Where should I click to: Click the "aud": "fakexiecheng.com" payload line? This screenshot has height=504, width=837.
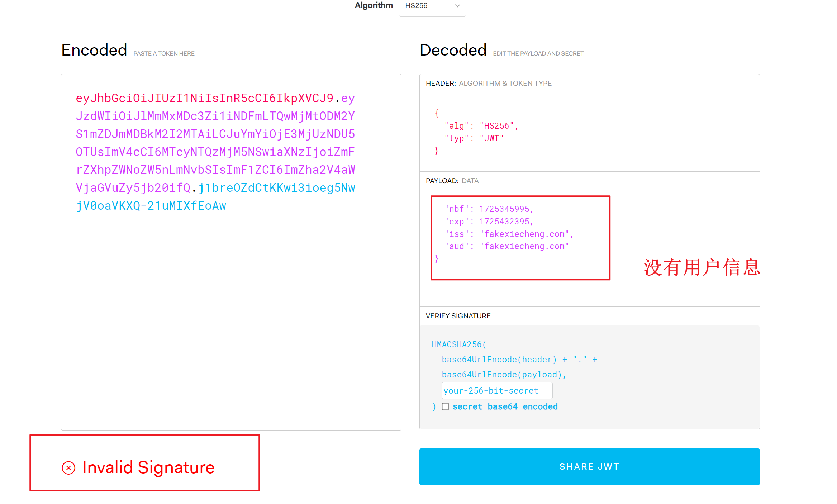click(x=507, y=246)
